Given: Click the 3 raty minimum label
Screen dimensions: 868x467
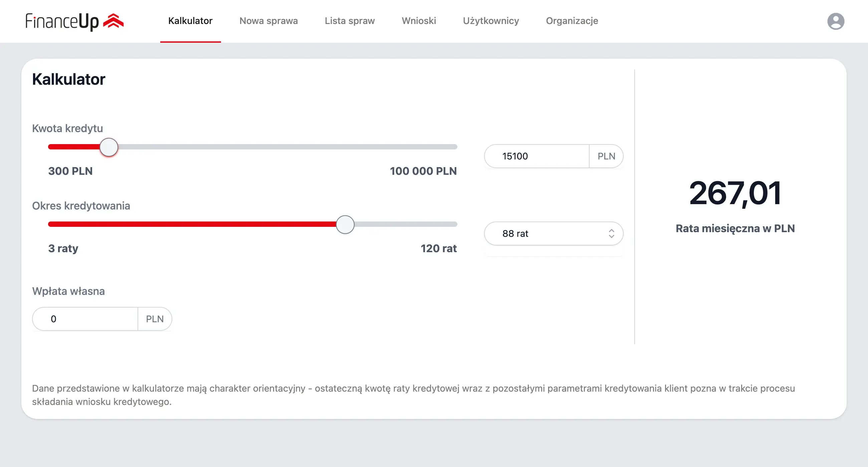Looking at the screenshot, I should [x=63, y=249].
